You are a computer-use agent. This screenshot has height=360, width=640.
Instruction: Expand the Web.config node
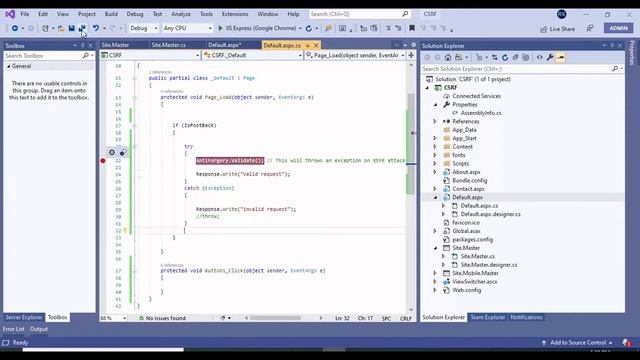[435, 290]
